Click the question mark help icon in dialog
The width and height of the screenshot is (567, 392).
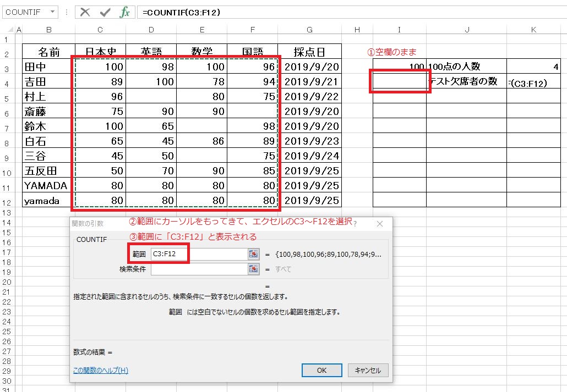[x=355, y=224]
